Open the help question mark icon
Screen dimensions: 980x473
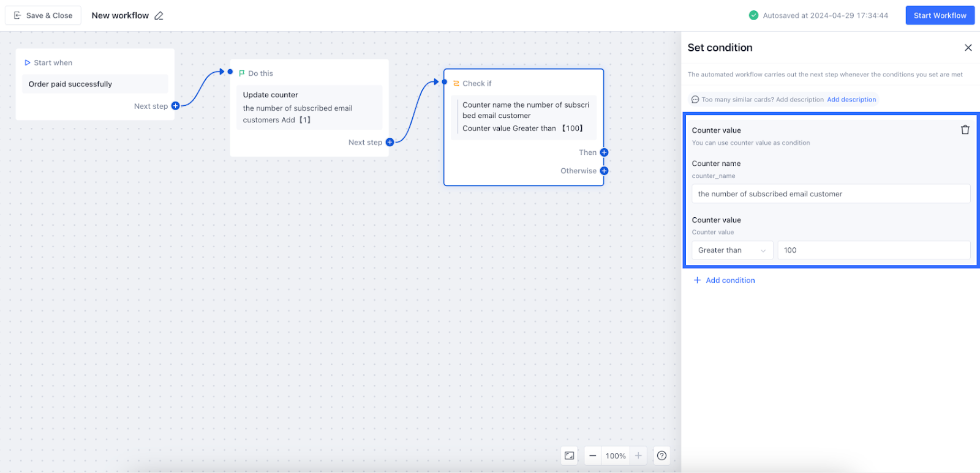coord(661,455)
